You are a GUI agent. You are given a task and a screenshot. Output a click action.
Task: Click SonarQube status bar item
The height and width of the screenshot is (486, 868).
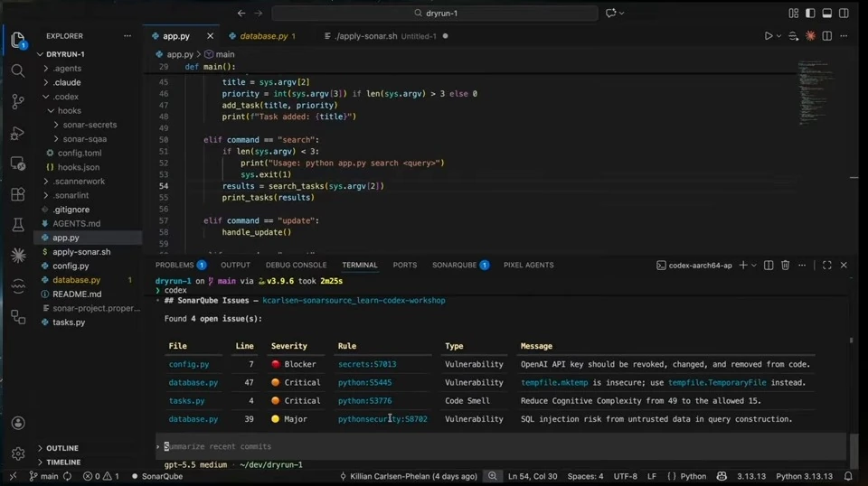click(x=156, y=476)
